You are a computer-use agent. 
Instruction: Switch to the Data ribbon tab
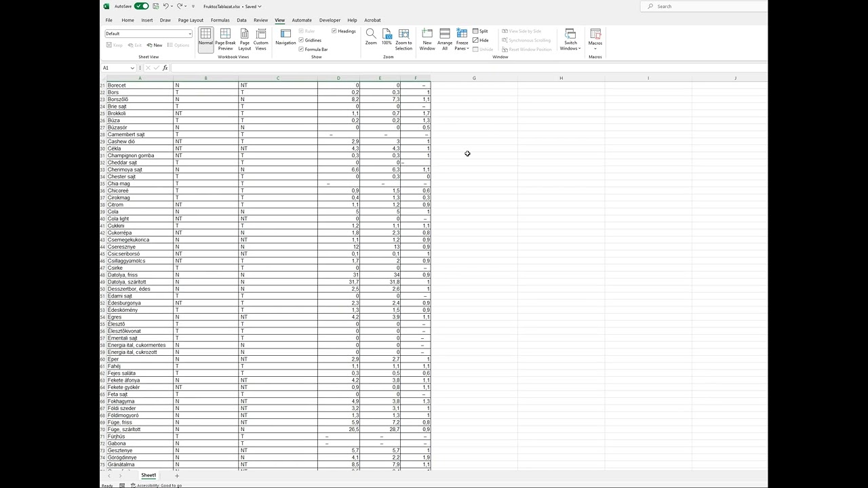pyautogui.click(x=241, y=20)
